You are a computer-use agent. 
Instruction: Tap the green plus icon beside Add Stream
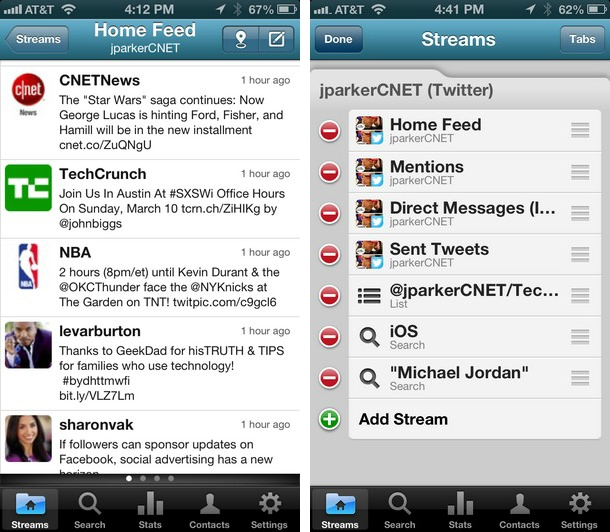tap(330, 419)
